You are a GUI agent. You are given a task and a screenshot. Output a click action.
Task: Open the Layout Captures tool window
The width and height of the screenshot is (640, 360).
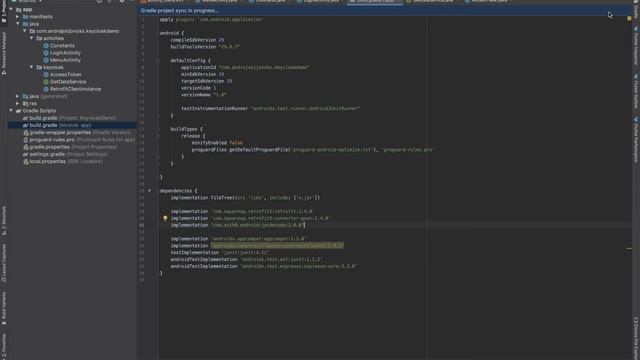point(4,263)
